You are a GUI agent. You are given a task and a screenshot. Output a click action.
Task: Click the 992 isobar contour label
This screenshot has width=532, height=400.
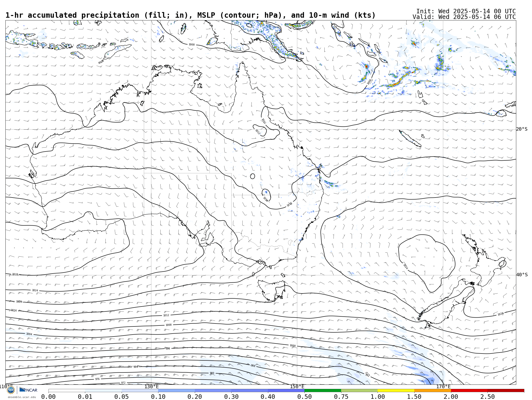coord(367,375)
